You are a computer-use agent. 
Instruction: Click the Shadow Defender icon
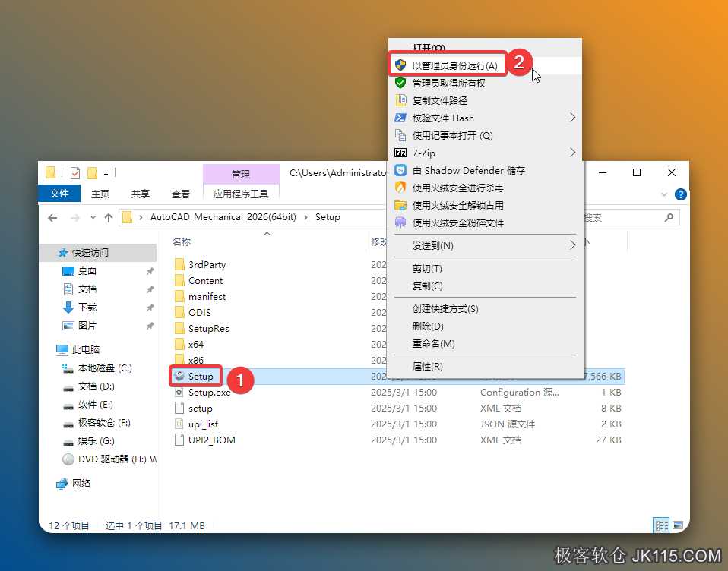click(x=400, y=170)
